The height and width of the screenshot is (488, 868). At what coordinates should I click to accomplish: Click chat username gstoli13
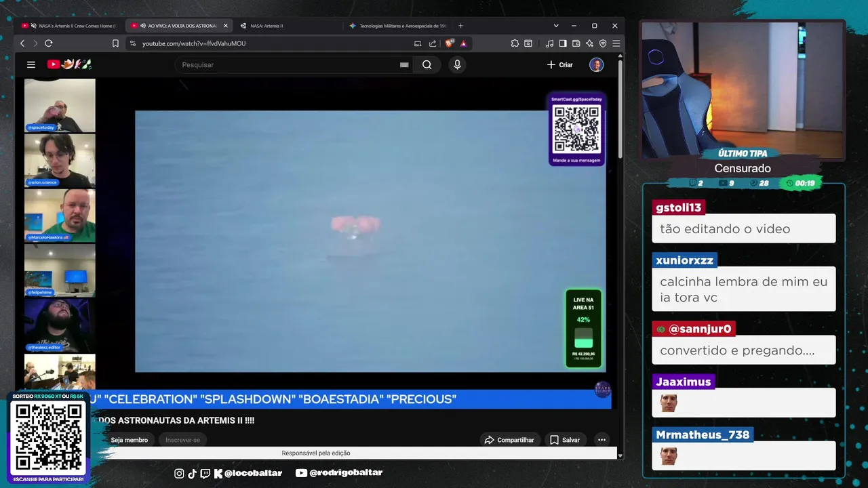pyautogui.click(x=678, y=207)
